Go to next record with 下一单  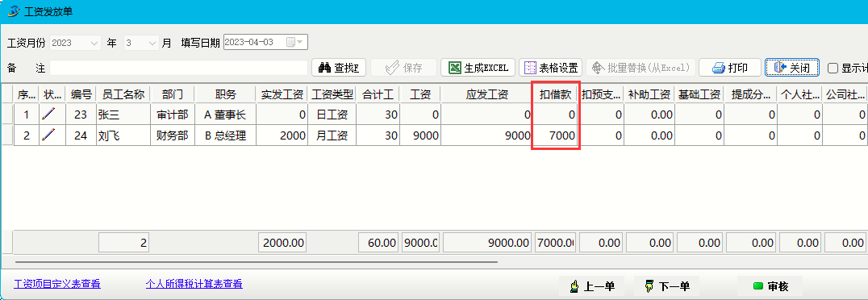(x=667, y=287)
